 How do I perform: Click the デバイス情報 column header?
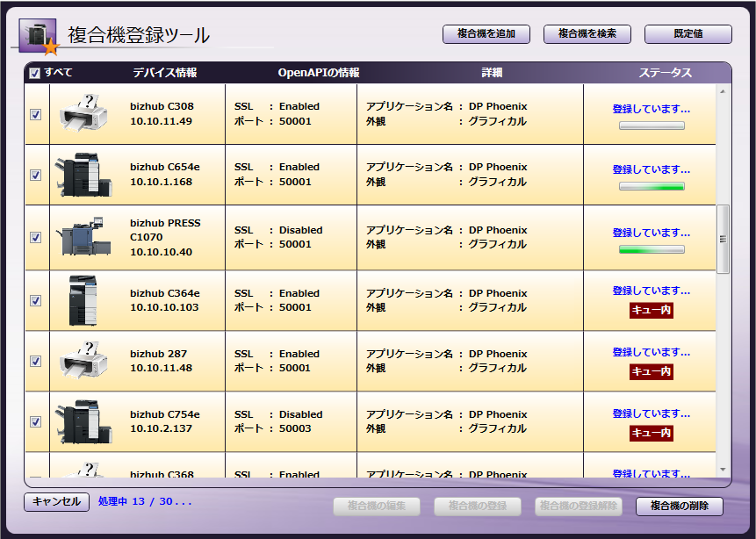click(165, 73)
